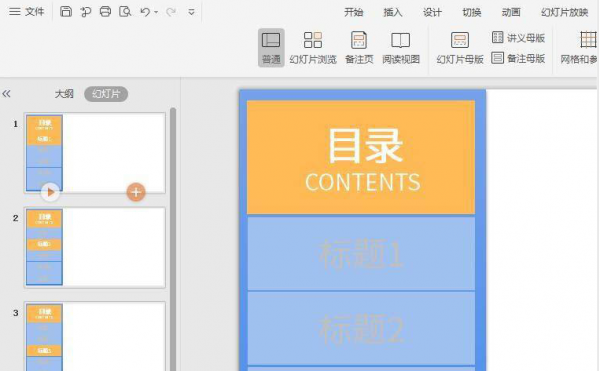Click the export to PDF icon
This screenshot has width=600, height=371.
(86, 12)
